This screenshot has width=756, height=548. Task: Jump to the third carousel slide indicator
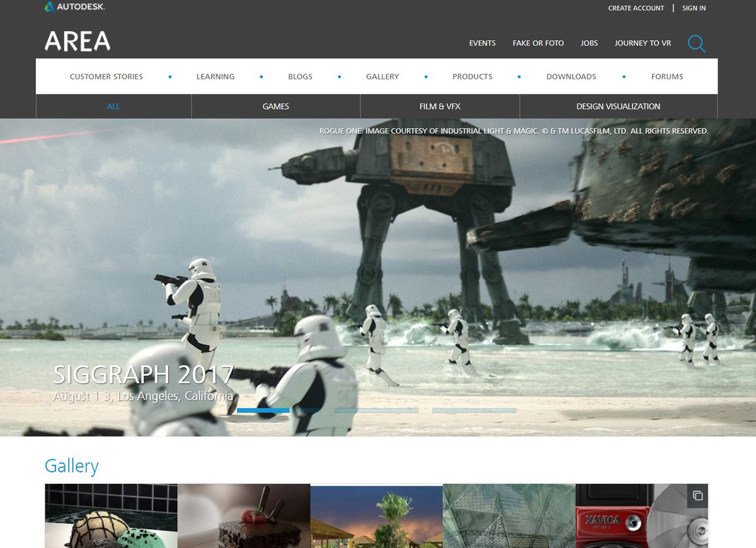coord(376,410)
